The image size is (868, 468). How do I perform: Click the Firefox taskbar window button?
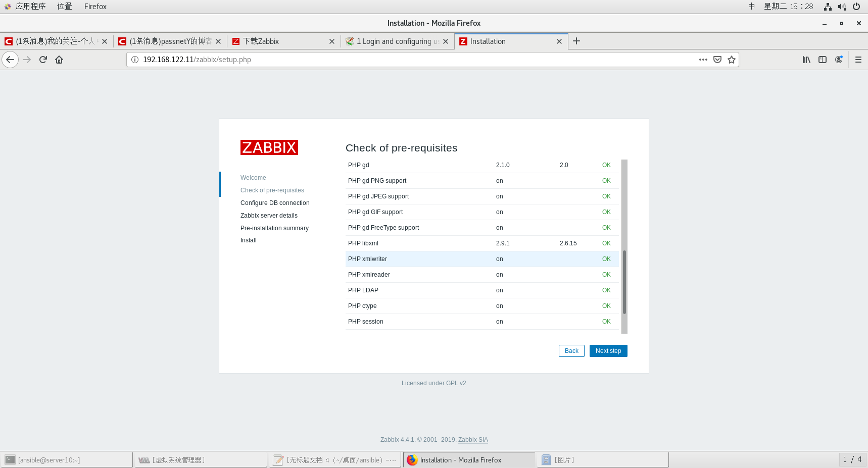point(469,460)
